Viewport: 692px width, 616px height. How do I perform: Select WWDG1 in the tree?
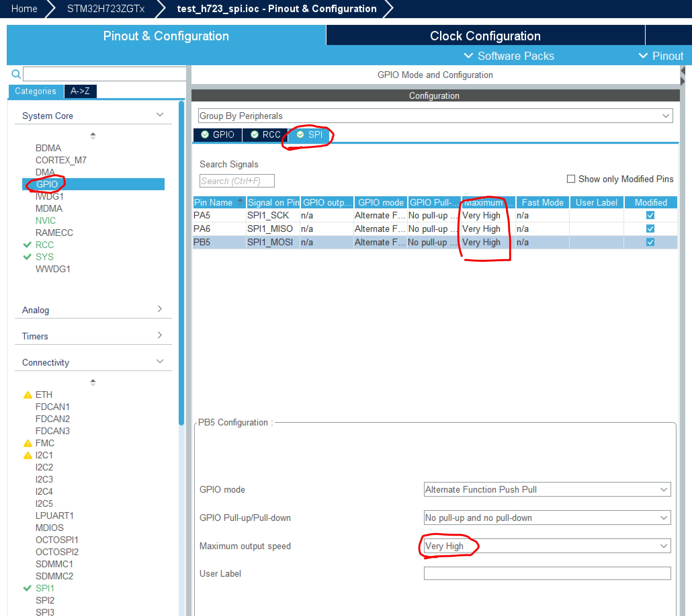click(53, 269)
